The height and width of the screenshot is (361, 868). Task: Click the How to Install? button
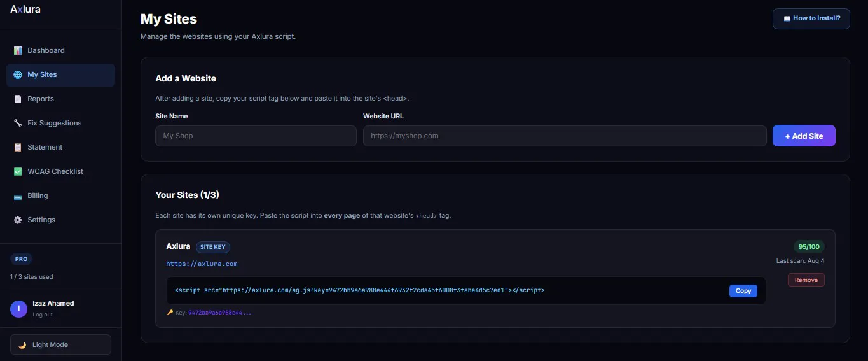tap(811, 18)
